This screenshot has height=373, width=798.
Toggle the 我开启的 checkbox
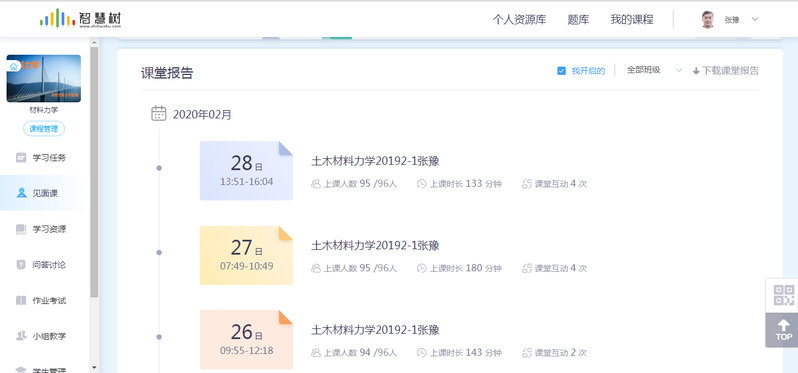(x=561, y=71)
